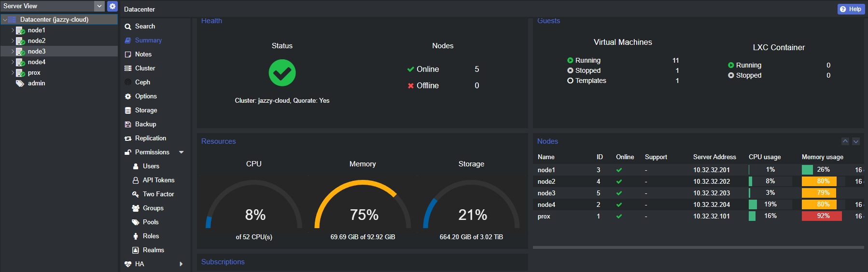This screenshot has width=868, height=272.
Task: Collapse the Permissions submenu arrow
Action: coord(182,152)
